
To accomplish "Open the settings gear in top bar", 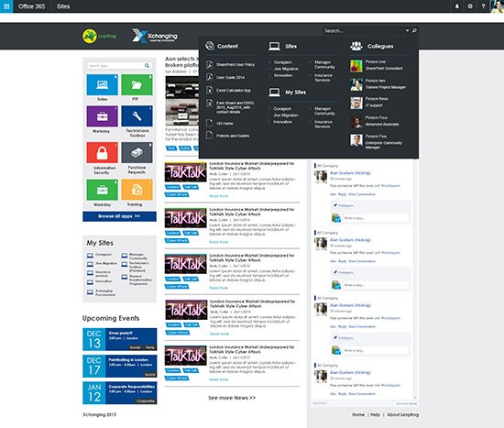I will point(470,6).
